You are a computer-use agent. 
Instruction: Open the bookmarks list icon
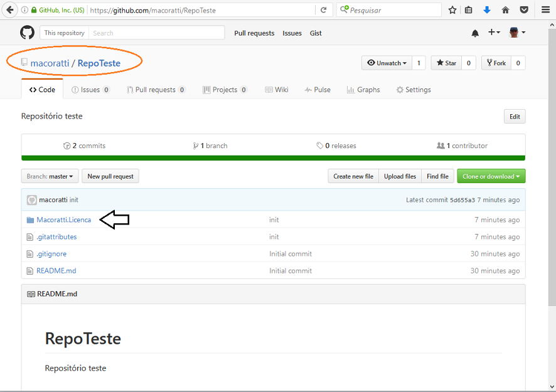[468, 10]
